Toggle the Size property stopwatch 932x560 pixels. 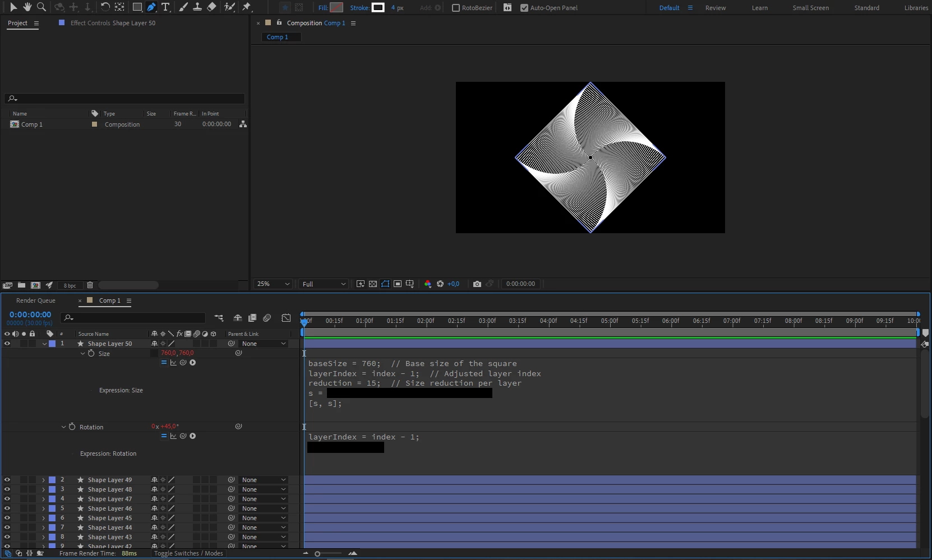[91, 354]
